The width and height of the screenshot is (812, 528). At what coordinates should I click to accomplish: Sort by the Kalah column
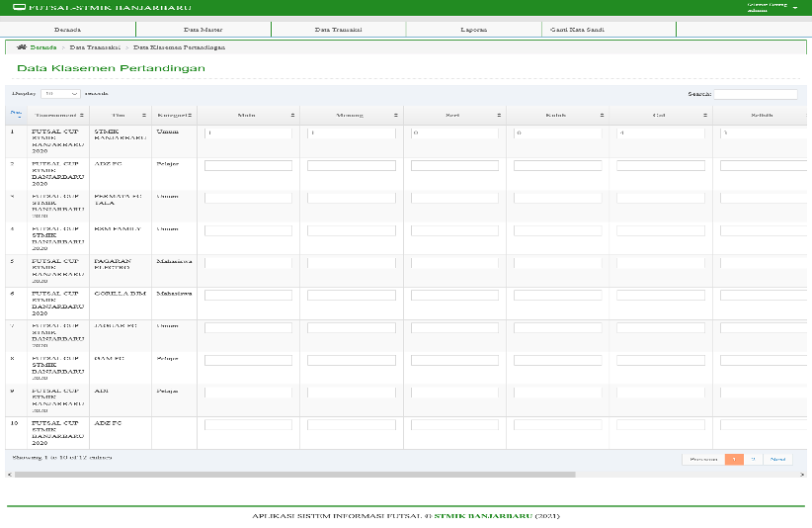[557, 115]
